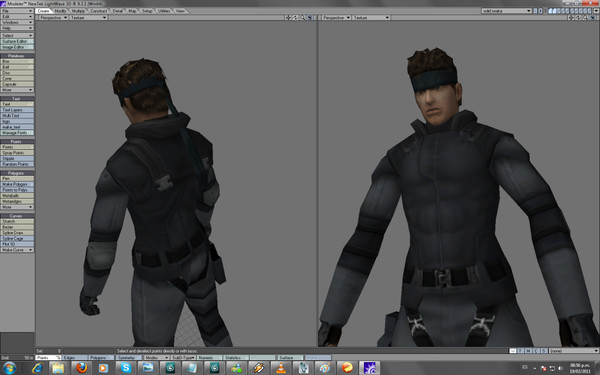Click the volume speaker tray icon
The height and width of the screenshot is (375, 600).
560,368
